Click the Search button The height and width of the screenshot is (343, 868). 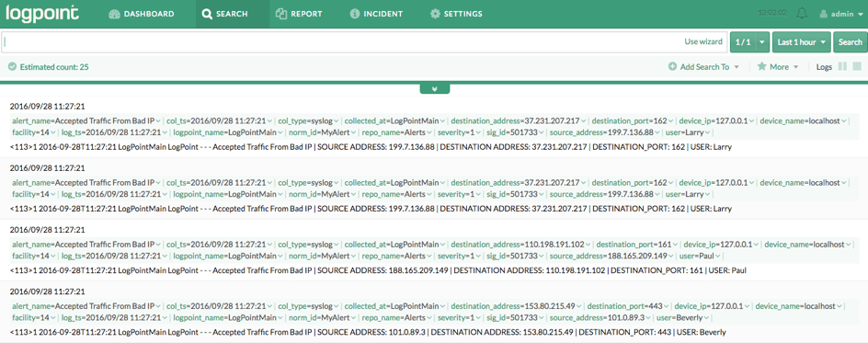point(851,42)
